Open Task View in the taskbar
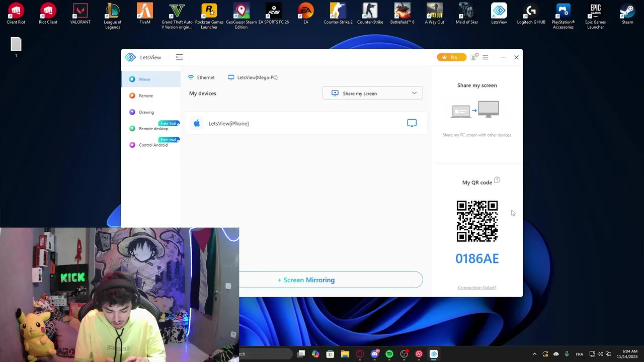 tap(301, 354)
